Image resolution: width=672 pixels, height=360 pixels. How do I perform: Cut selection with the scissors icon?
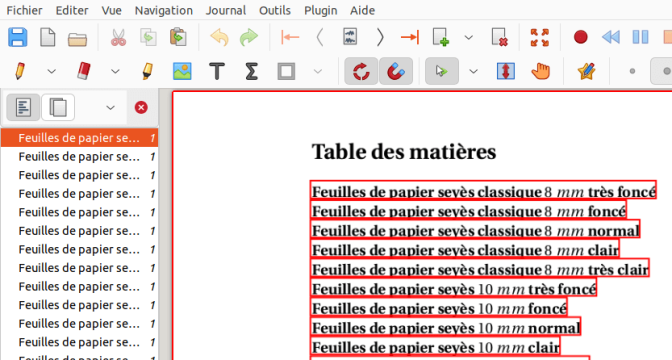click(118, 37)
